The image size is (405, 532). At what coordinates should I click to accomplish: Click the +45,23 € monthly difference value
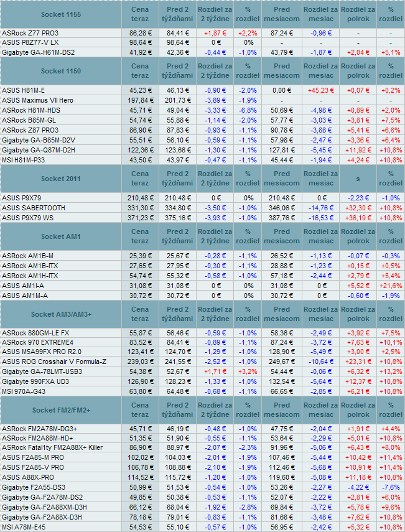(x=321, y=91)
